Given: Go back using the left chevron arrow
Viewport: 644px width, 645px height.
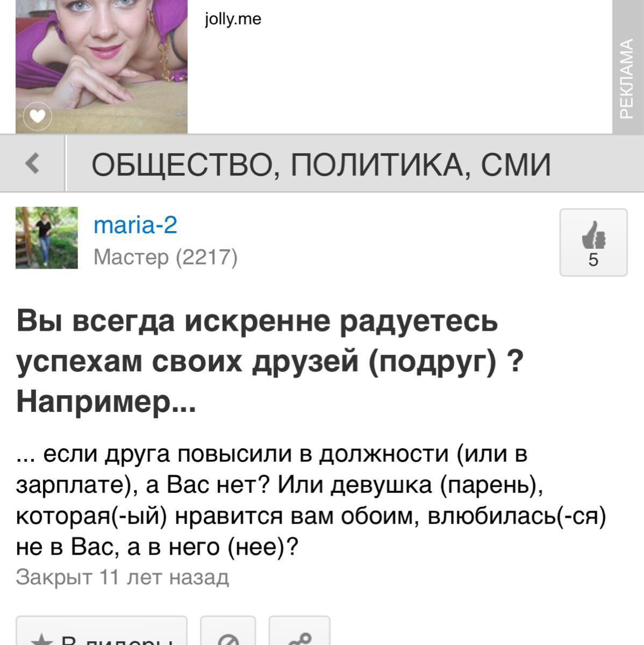Looking at the screenshot, I should coord(33,163).
